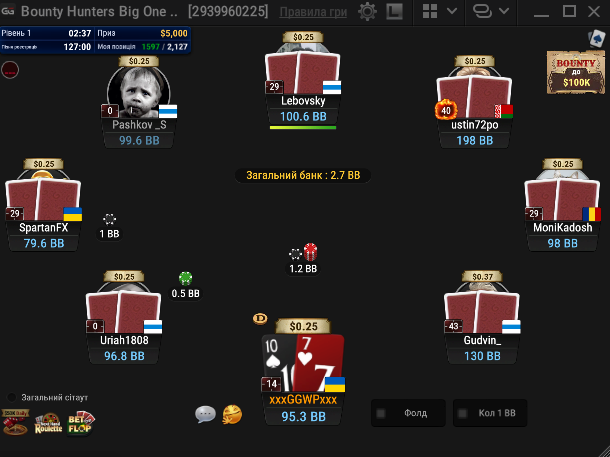This screenshot has width=610, height=457.
Task: Tick the Кол 1 BB checkbox
Action: click(x=463, y=413)
